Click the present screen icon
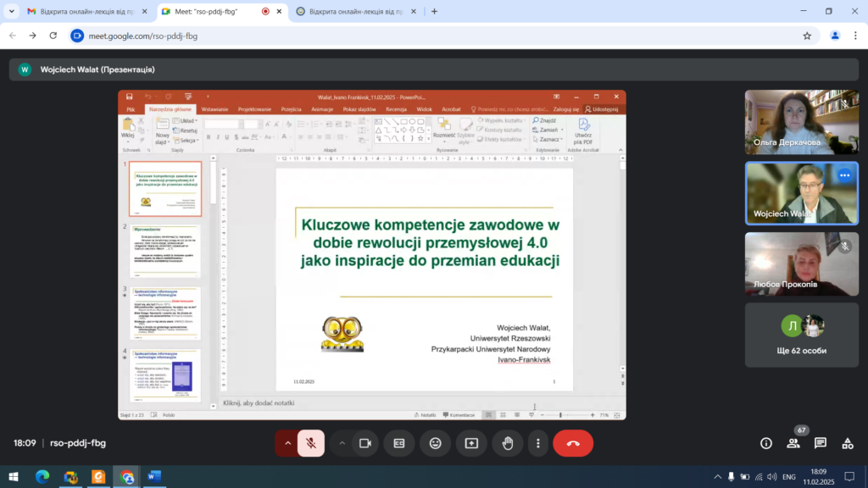The width and height of the screenshot is (868, 488). pyautogui.click(x=471, y=443)
